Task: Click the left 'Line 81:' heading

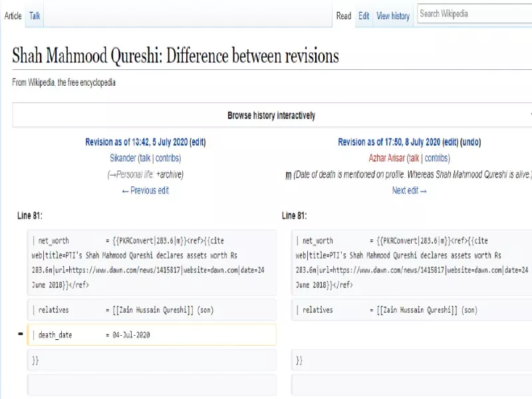Action: (30, 215)
